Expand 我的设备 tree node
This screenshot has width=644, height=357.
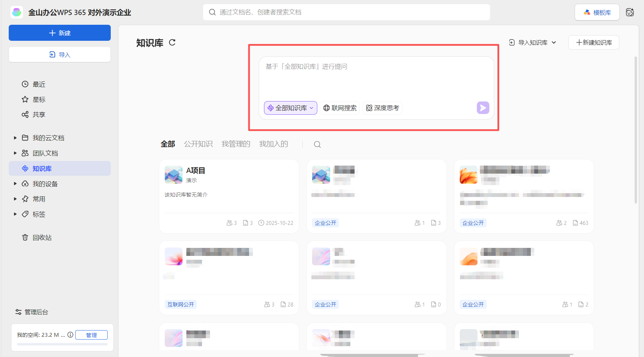(x=15, y=183)
